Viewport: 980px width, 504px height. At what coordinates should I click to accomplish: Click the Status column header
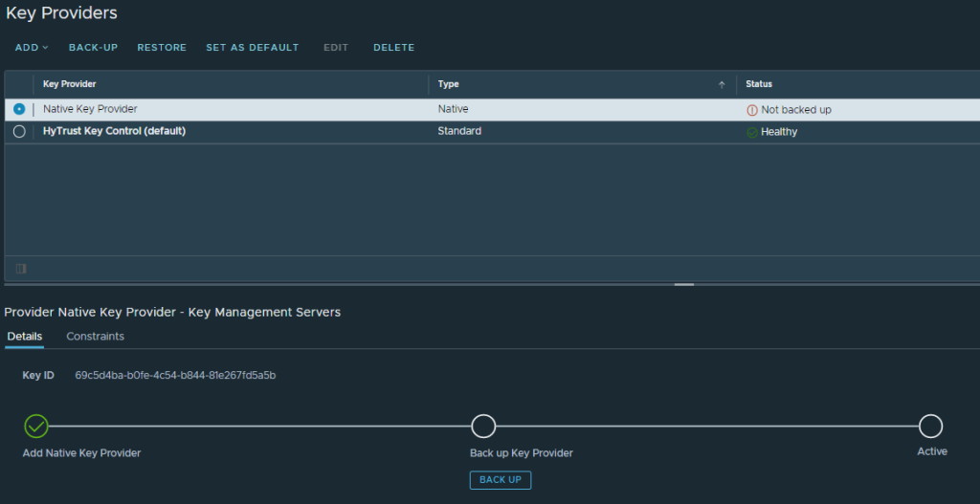pyautogui.click(x=759, y=84)
